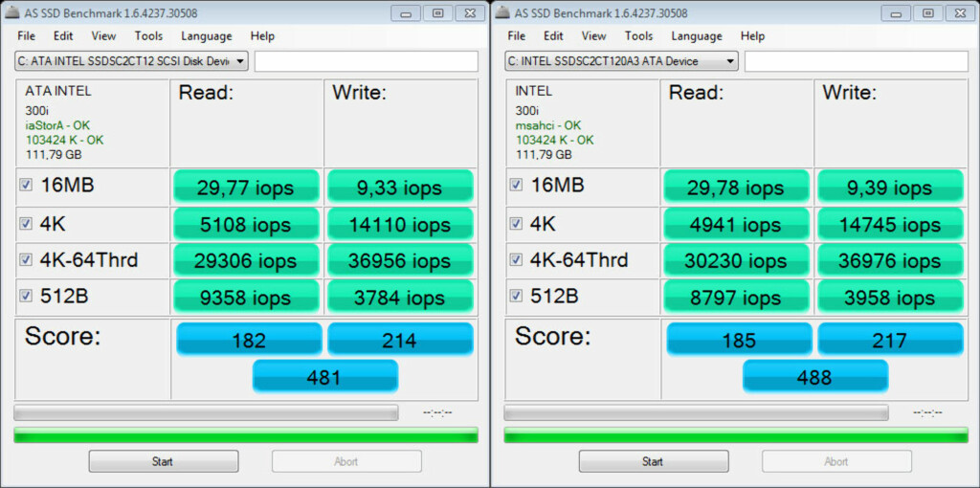Toggle 512B checkbox in left window
Viewport: 980px width, 488px height.
26,297
